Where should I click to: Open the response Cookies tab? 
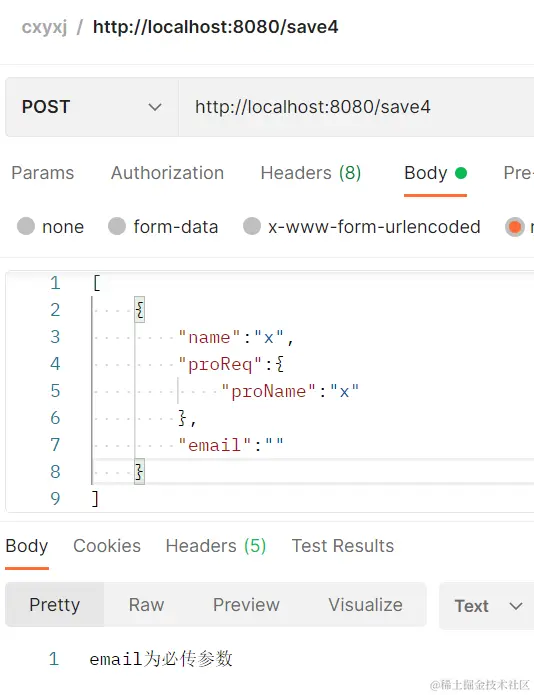coord(107,546)
